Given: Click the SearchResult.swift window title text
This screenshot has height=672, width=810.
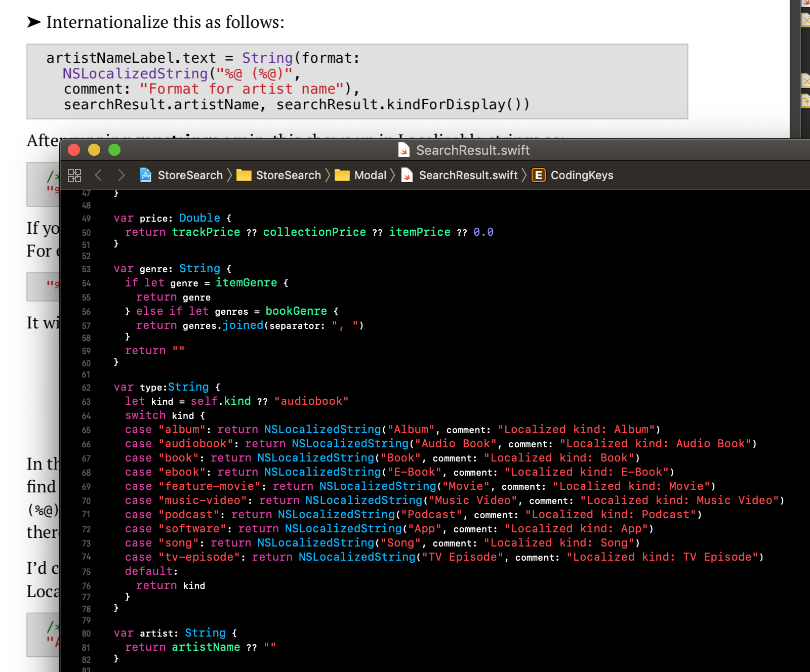Looking at the screenshot, I should click(472, 150).
